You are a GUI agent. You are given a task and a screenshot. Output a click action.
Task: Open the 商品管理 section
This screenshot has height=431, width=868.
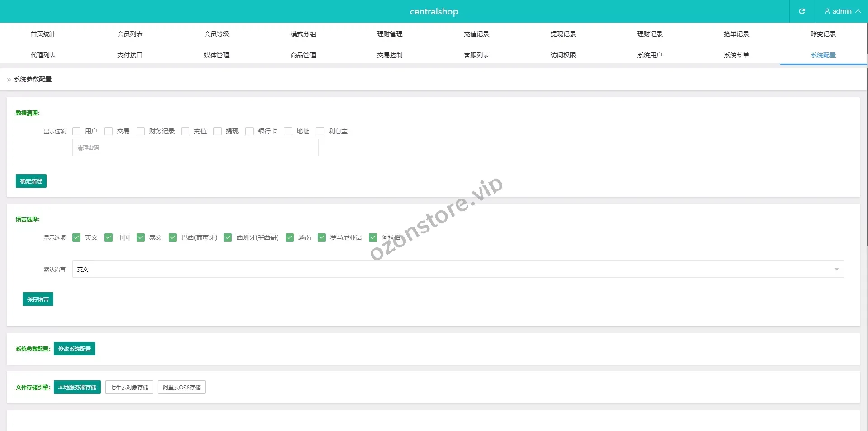point(303,55)
